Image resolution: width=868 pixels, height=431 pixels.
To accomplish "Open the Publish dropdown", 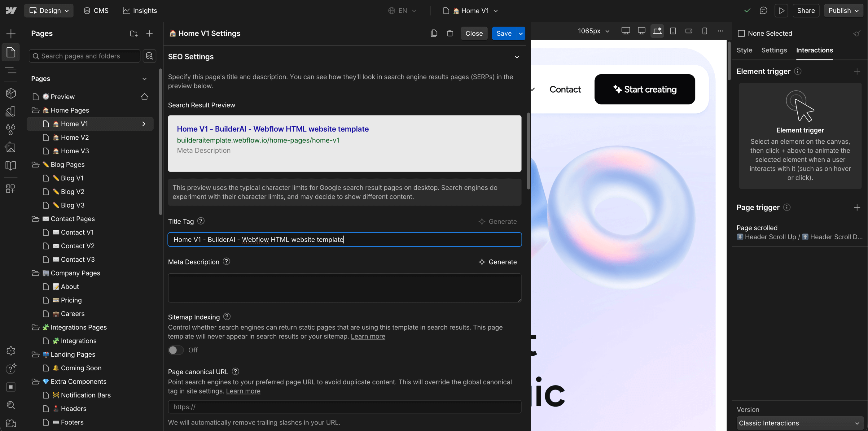I will click(844, 11).
